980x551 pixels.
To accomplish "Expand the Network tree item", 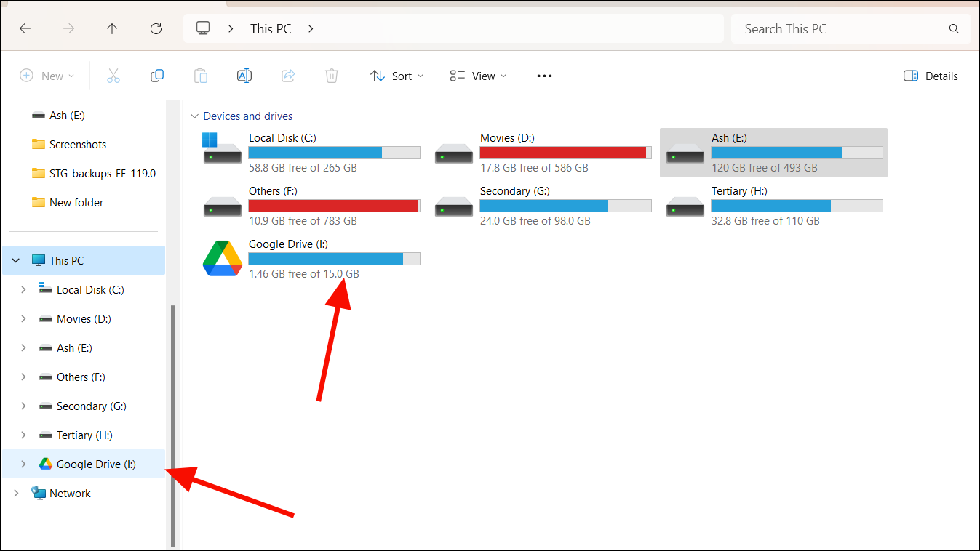I will pyautogui.click(x=16, y=493).
